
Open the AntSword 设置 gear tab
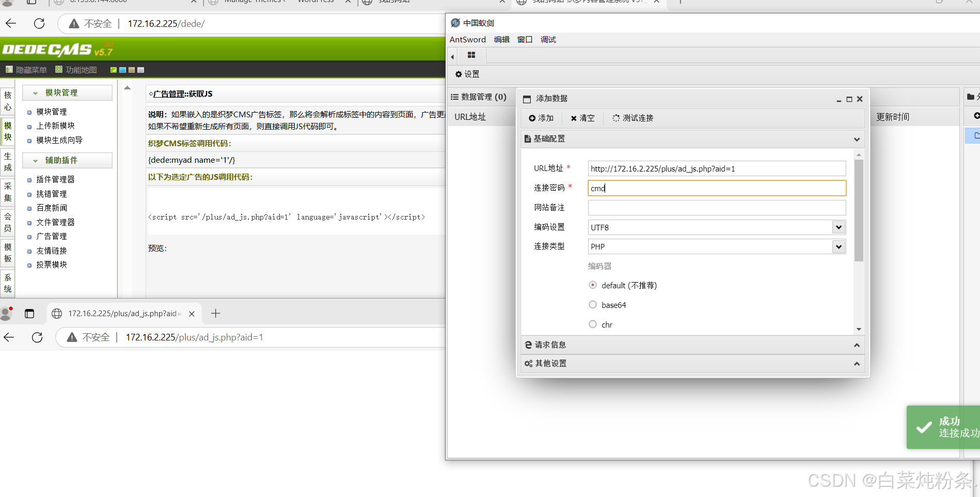coord(467,74)
